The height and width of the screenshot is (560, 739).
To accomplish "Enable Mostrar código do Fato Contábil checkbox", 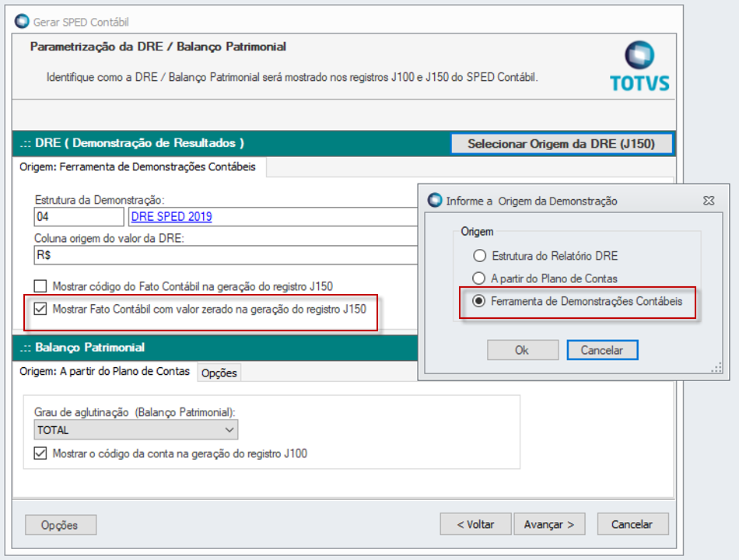I will click(x=40, y=286).
